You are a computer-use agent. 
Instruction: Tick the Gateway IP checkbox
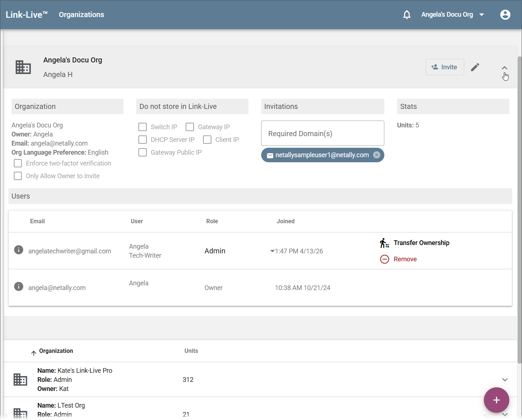pyautogui.click(x=190, y=127)
